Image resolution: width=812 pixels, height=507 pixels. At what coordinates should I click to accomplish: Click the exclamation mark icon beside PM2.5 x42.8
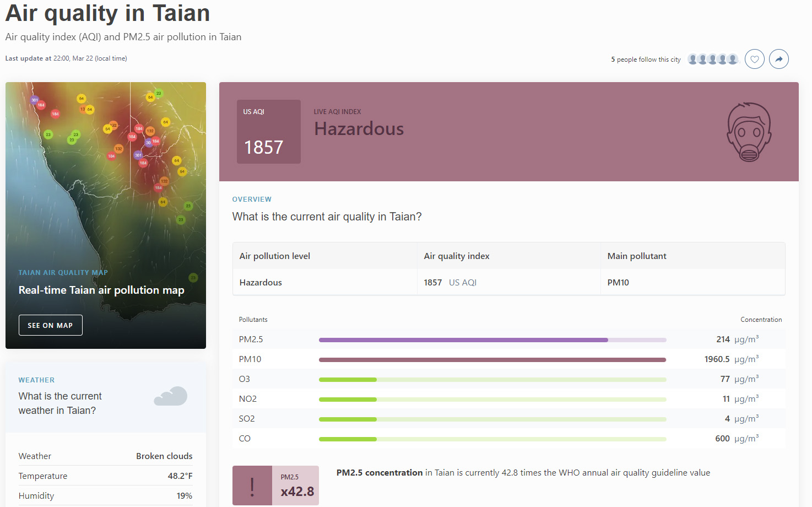click(252, 486)
